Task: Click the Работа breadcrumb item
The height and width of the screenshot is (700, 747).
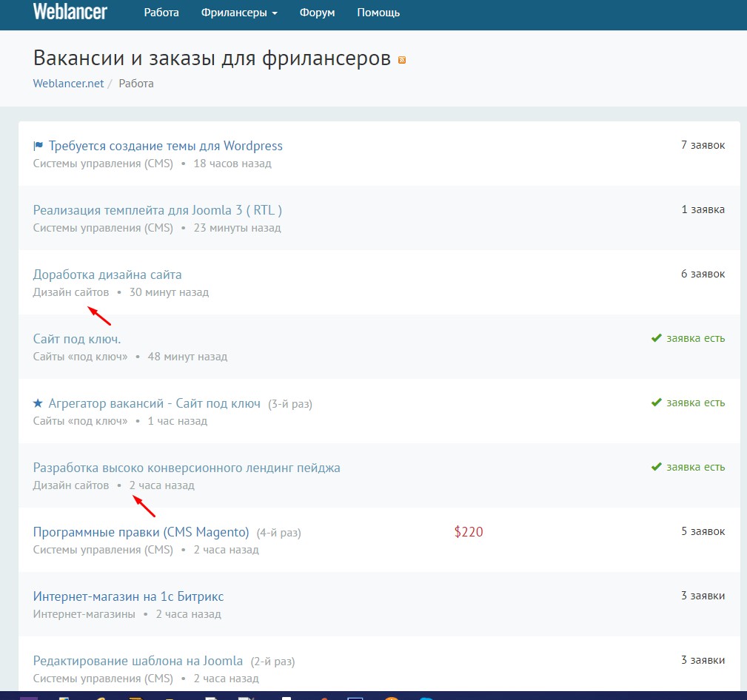Action: [136, 84]
